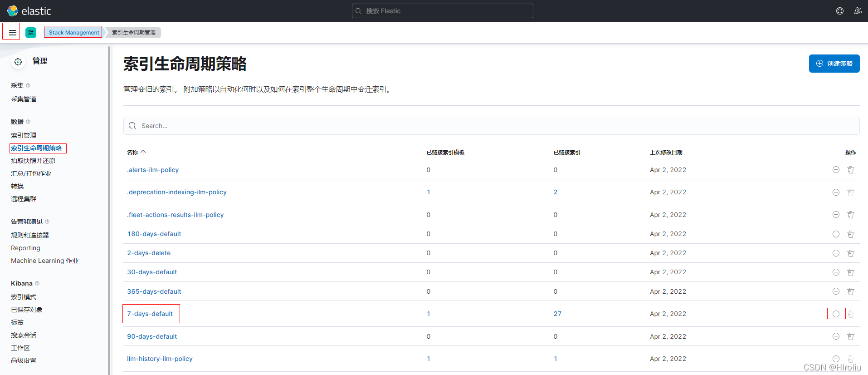Add 30-days-default policy to index template

coord(836,272)
